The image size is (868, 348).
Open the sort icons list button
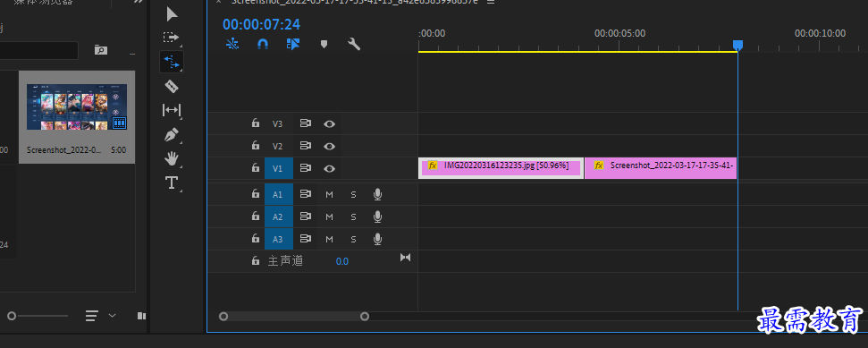[x=92, y=316]
